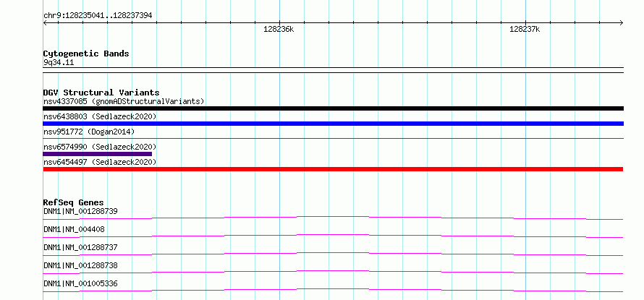Select the RefSeq Genes track heading
Viewport: 644px width, 300px height.
click(74, 202)
